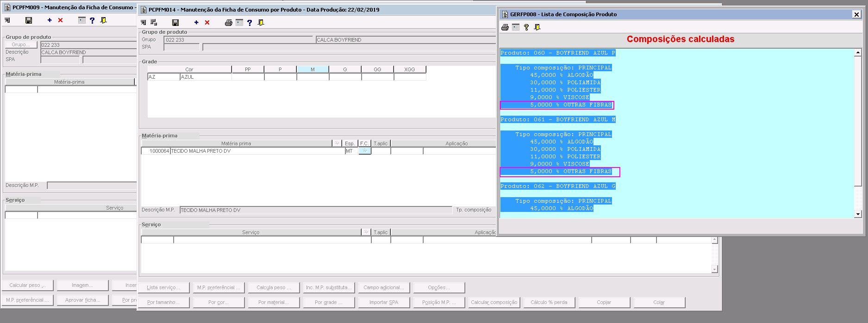The image size is (868, 323).
Task: Click Por cor button
Action: tap(219, 302)
